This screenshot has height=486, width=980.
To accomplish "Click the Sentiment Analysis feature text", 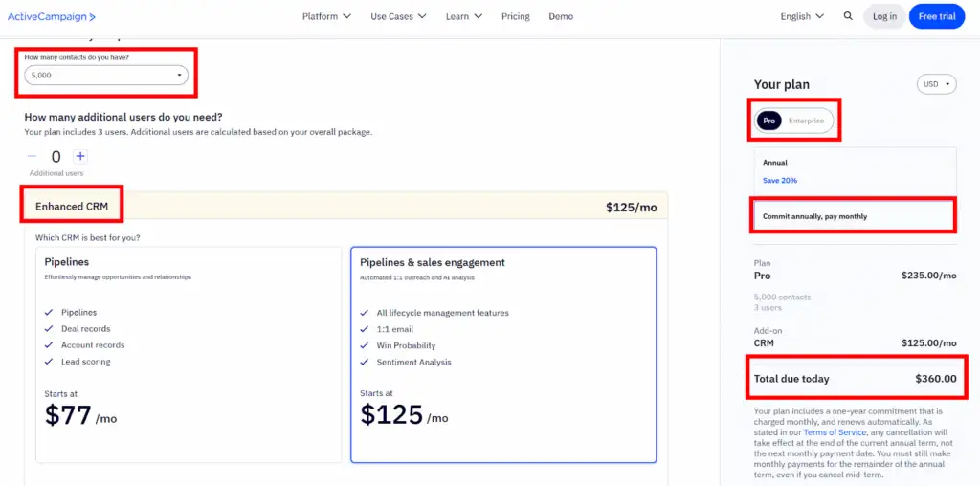I will [413, 363].
